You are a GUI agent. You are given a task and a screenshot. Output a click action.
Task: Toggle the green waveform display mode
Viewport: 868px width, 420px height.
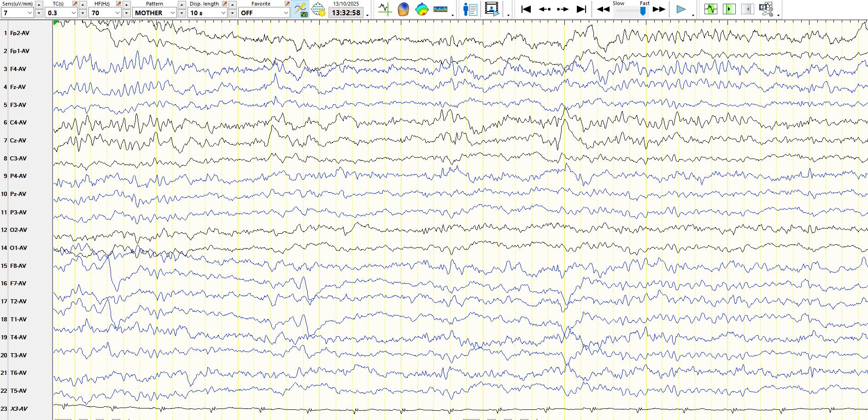click(x=711, y=9)
